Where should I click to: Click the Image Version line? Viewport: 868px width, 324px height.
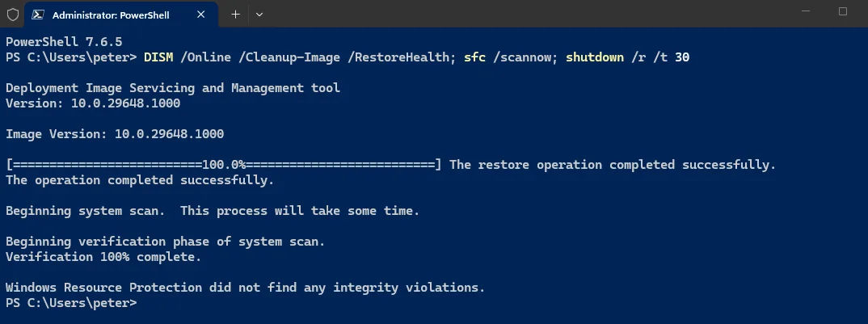tap(115, 134)
